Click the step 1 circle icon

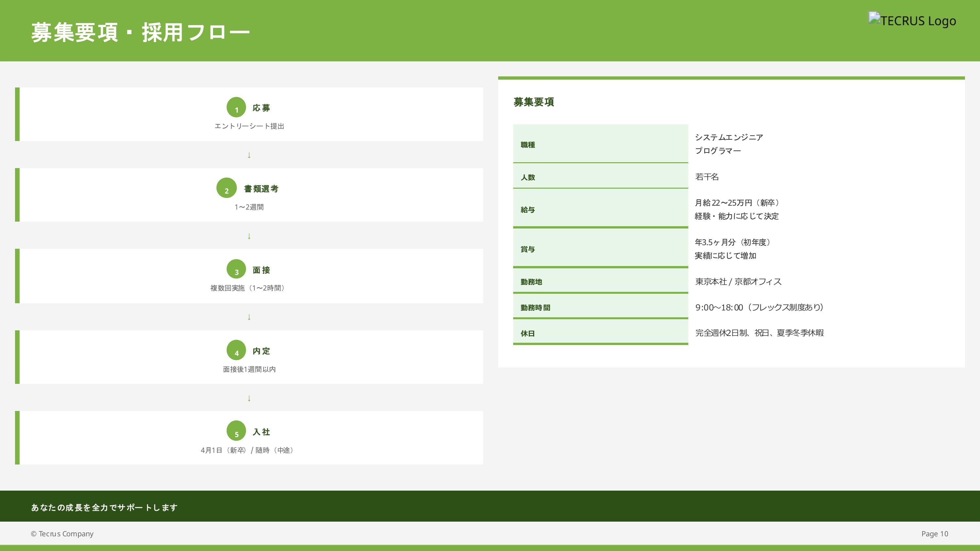(x=236, y=107)
